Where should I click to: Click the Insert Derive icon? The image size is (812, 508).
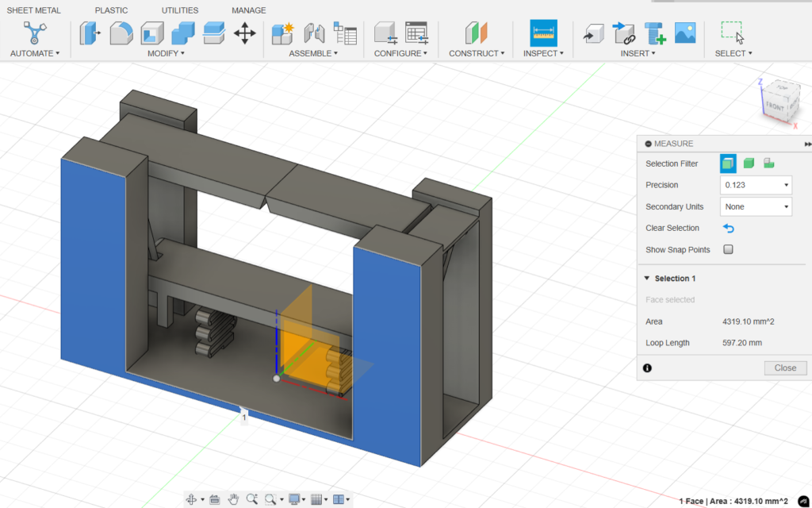click(x=593, y=33)
